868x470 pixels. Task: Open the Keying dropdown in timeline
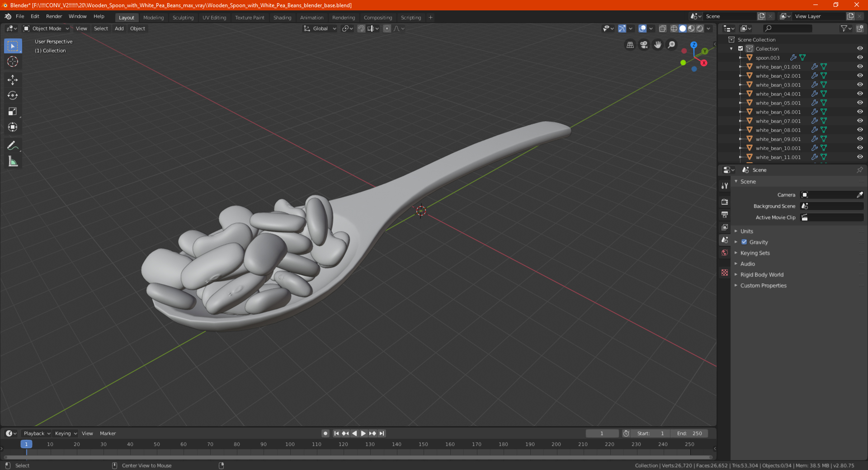(66, 433)
